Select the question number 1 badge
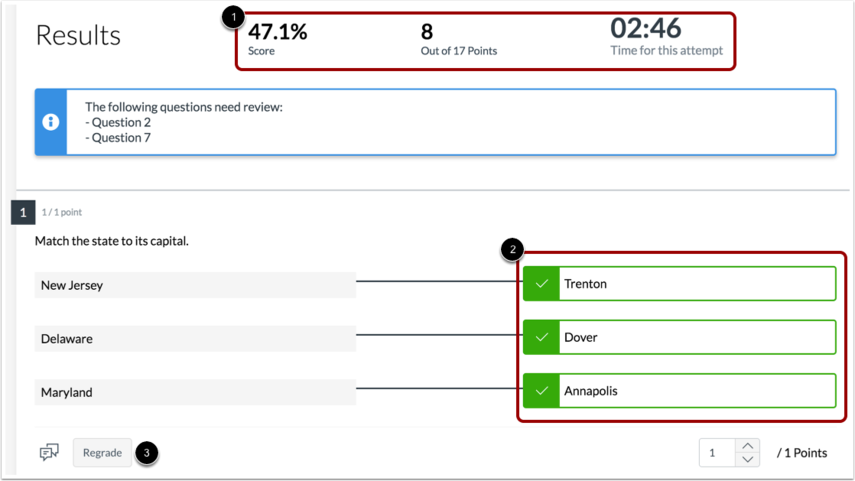Screen dimensions: 855x481 (x=22, y=212)
